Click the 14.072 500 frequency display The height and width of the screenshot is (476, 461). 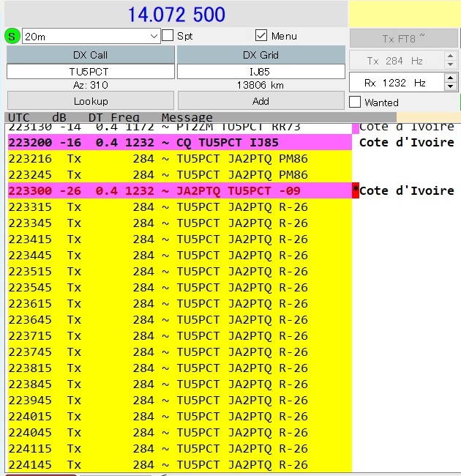pos(176,15)
